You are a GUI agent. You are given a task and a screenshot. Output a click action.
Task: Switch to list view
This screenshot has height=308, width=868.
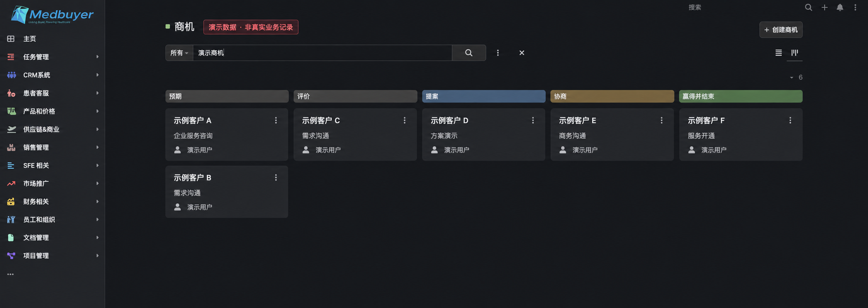coord(778,53)
